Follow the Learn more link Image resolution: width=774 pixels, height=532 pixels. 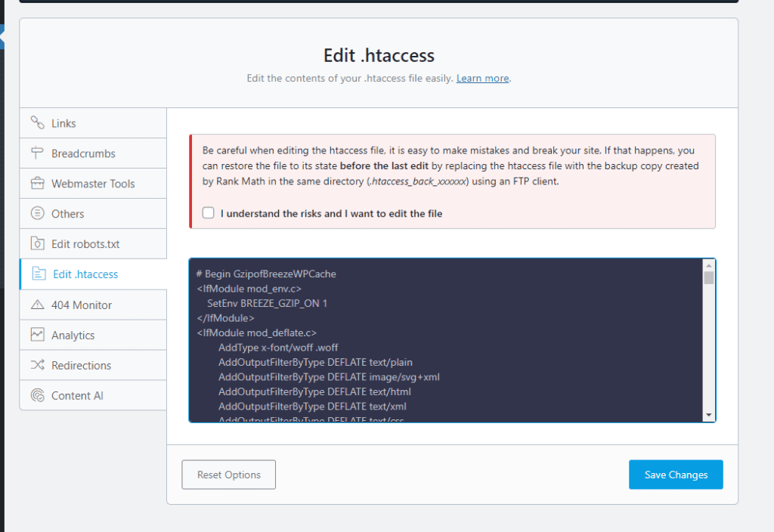point(482,78)
